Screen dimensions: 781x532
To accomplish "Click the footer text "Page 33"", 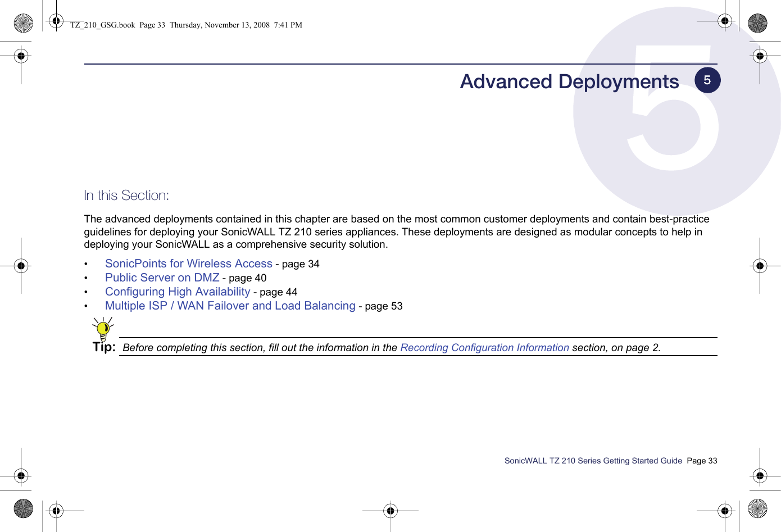I will click(702, 461).
